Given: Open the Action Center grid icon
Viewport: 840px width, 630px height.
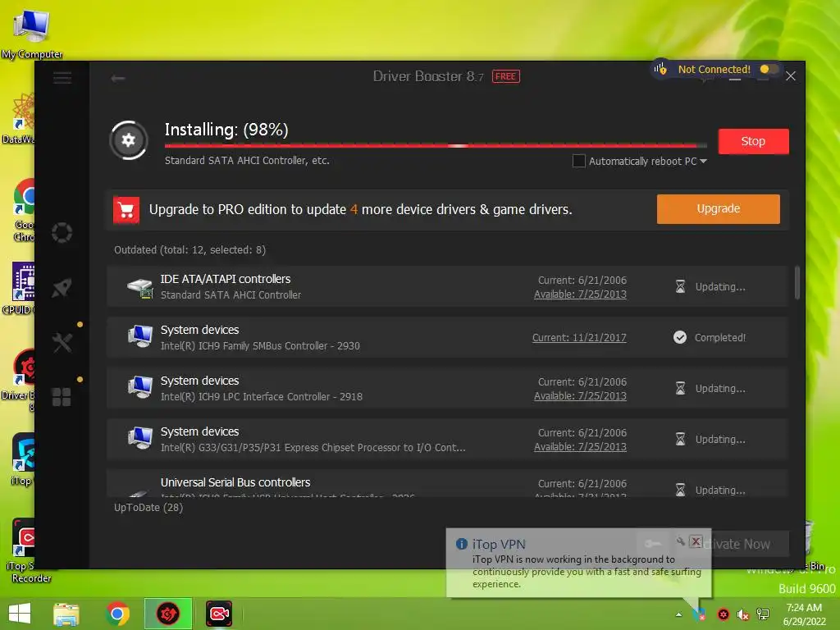Looking at the screenshot, I should [x=62, y=397].
